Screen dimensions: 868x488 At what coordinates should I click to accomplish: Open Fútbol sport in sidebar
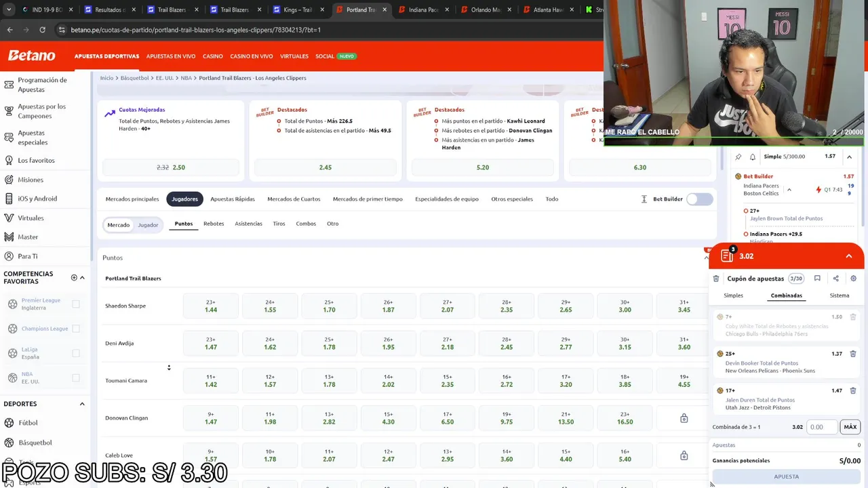[28, 423]
